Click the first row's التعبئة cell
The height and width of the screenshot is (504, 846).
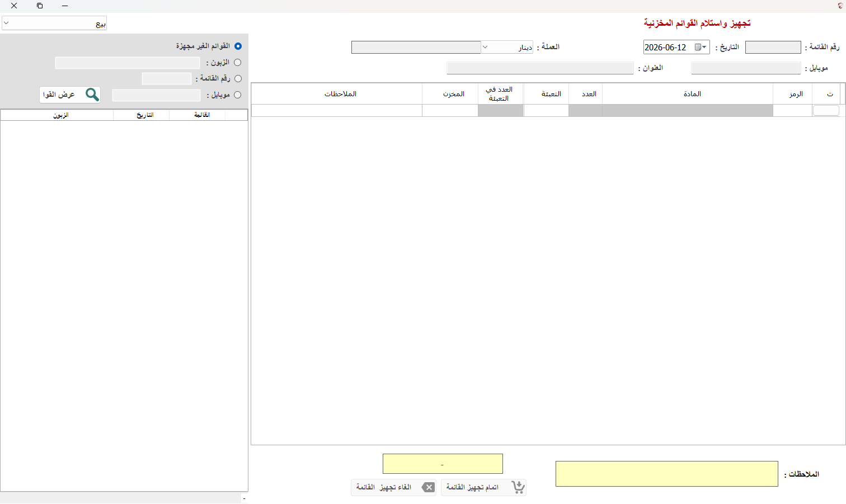[547, 111]
